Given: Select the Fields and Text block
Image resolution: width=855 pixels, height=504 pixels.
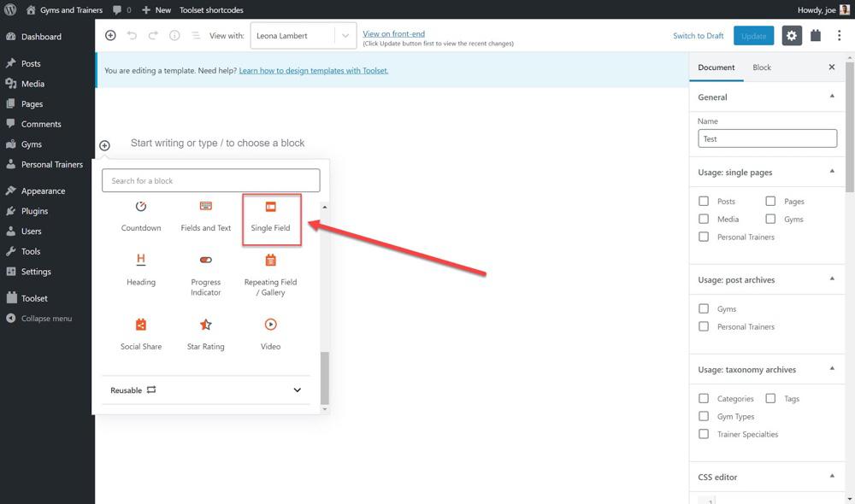Looking at the screenshot, I should 205,216.
